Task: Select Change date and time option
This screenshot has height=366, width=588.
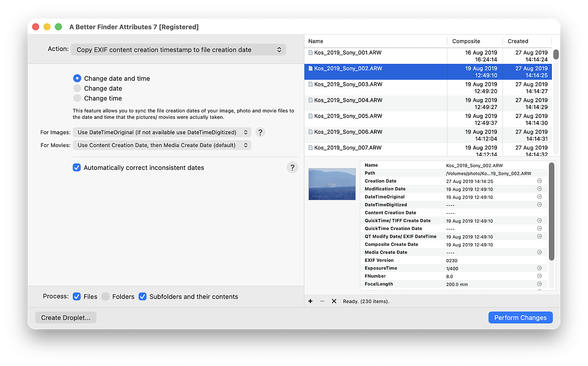Action: [x=77, y=78]
